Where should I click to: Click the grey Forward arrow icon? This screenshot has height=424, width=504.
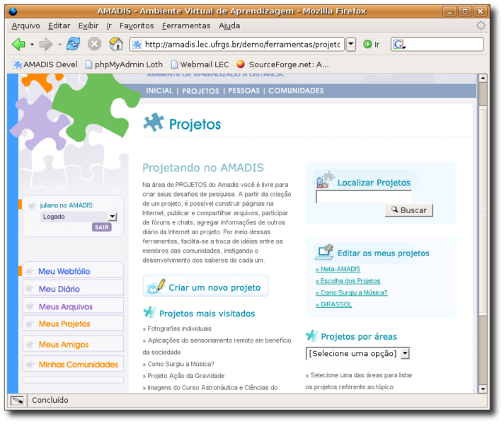[x=45, y=44]
